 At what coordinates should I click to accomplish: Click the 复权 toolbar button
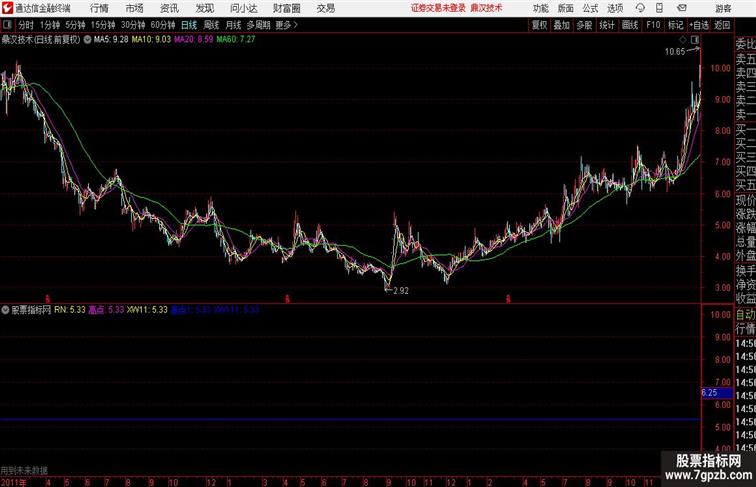(x=540, y=25)
